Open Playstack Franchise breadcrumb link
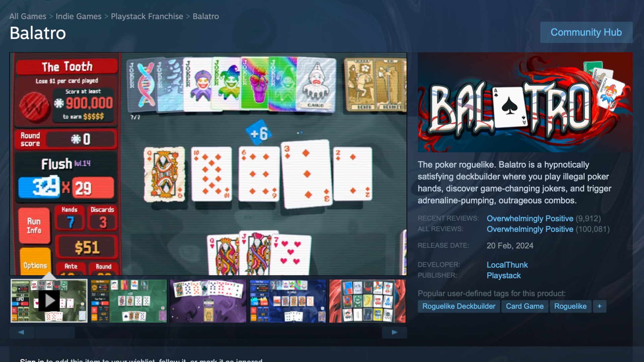 [147, 16]
